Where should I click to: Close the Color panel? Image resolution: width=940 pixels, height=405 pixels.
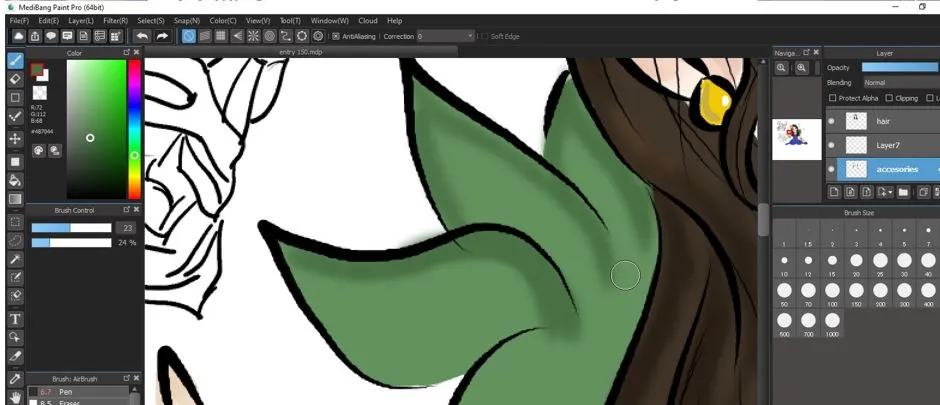pyautogui.click(x=136, y=53)
